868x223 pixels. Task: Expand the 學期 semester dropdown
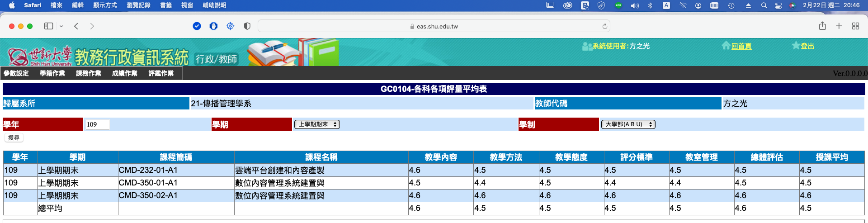tap(317, 124)
